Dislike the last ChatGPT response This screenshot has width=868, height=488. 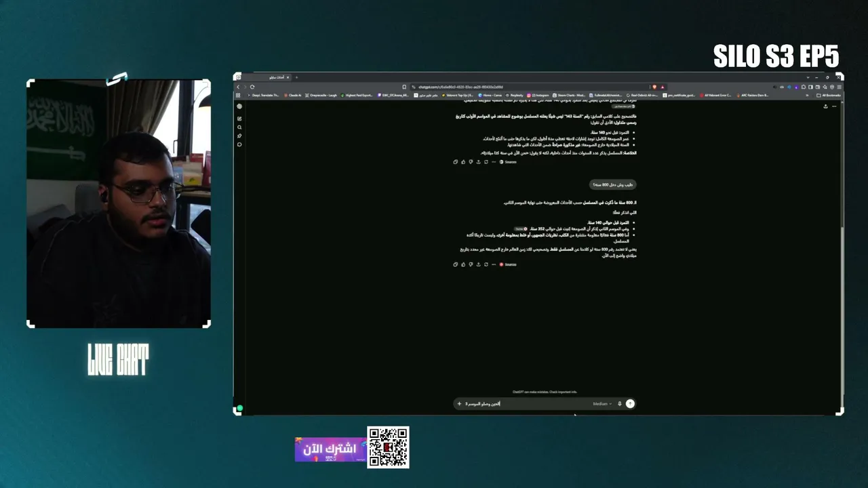point(471,264)
